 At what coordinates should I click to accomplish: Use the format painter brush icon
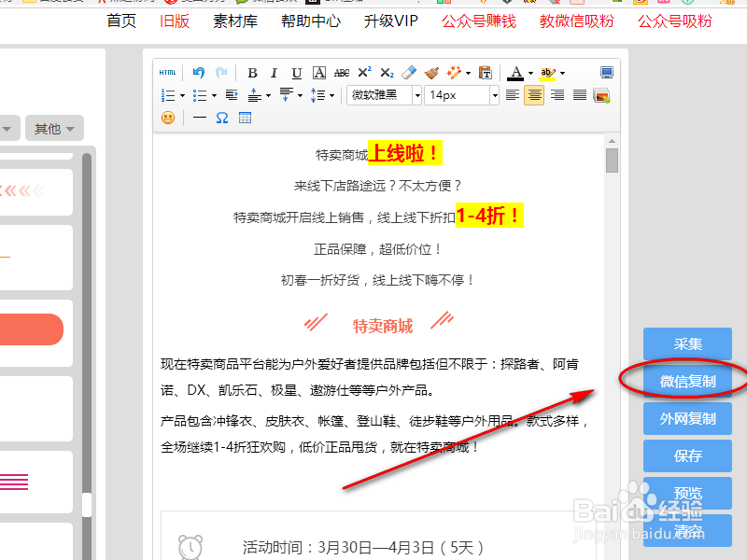click(x=430, y=71)
